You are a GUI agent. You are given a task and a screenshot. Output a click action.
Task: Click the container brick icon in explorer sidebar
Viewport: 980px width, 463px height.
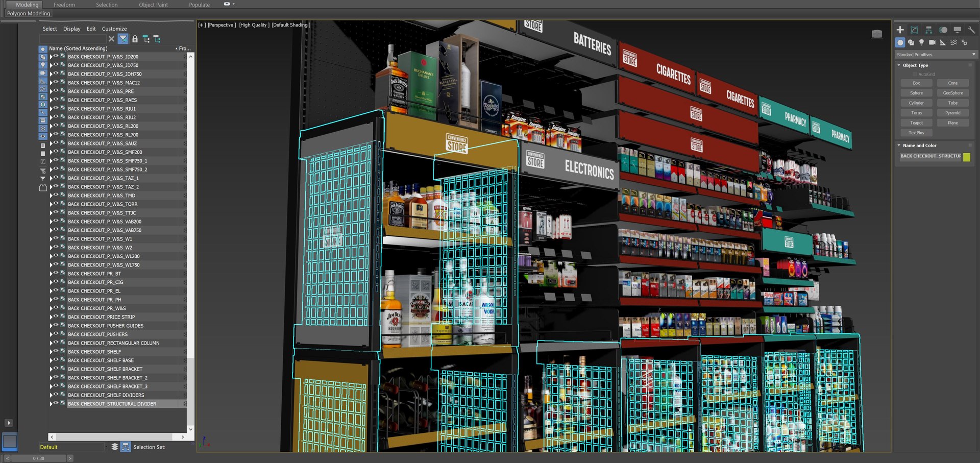click(x=43, y=188)
